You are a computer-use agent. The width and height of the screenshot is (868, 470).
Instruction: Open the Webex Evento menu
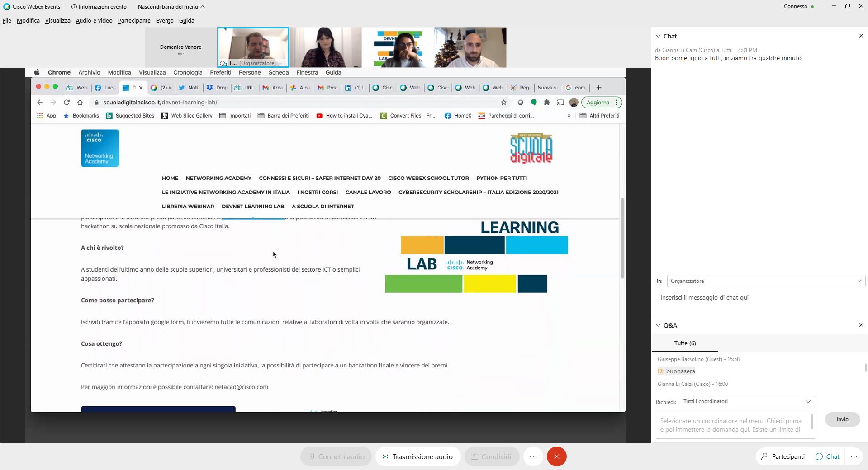(x=165, y=20)
